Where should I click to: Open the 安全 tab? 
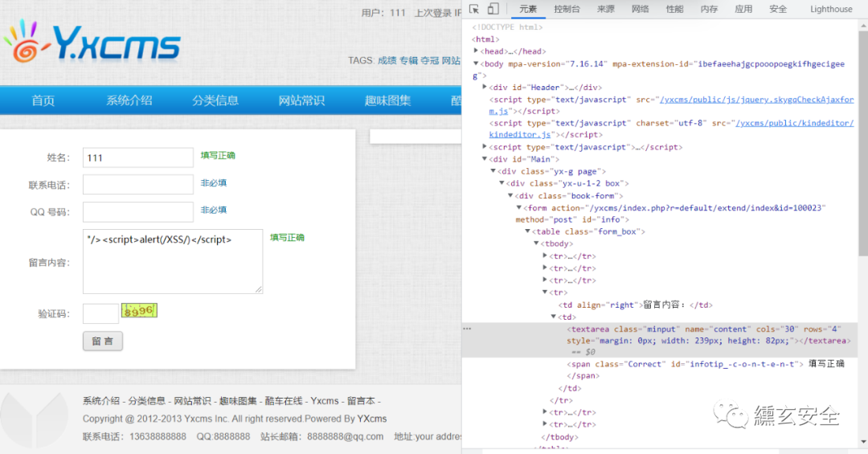coord(778,9)
